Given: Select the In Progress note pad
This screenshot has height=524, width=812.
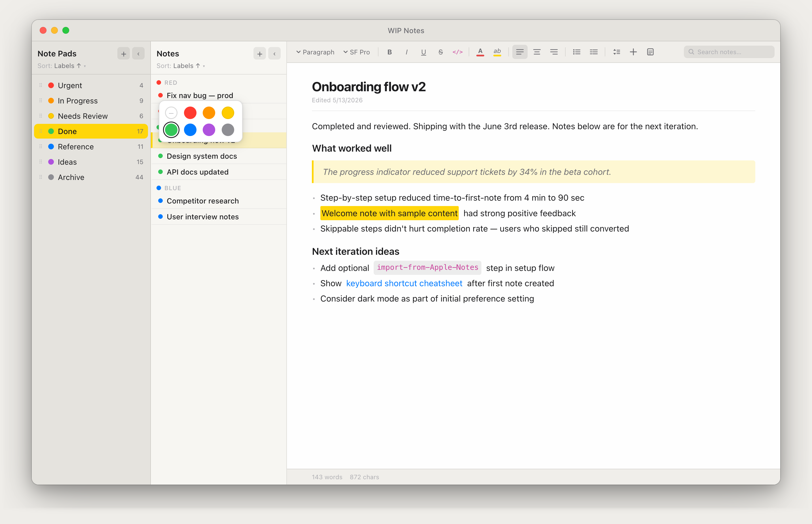Looking at the screenshot, I should tap(91, 101).
